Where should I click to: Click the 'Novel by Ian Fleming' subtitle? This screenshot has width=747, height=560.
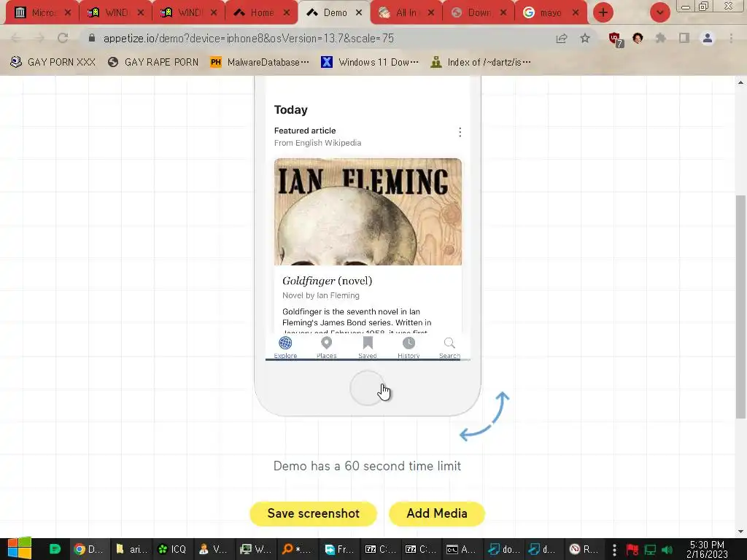coord(321,295)
